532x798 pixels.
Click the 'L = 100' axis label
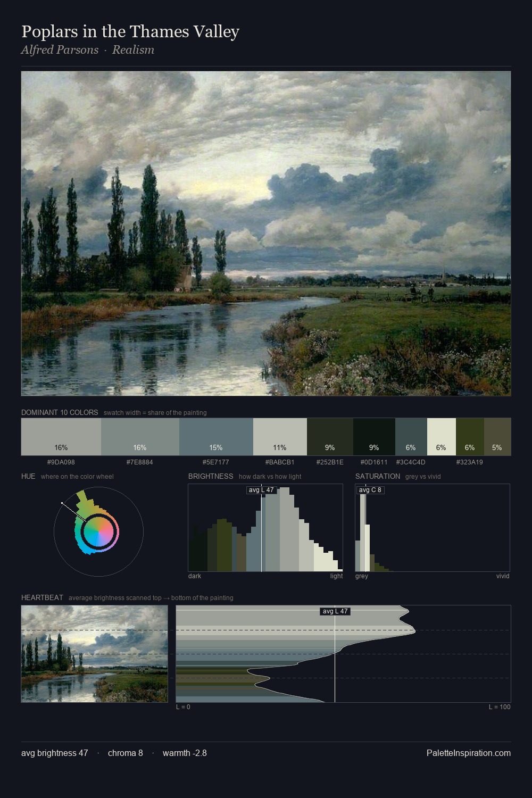tap(500, 707)
